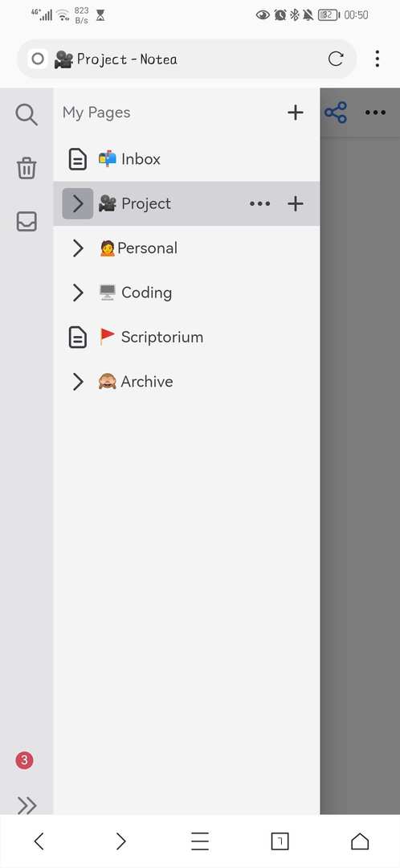Expand the Archive pages list
Image resolution: width=400 pixels, height=868 pixels.
tap(77, 382)
